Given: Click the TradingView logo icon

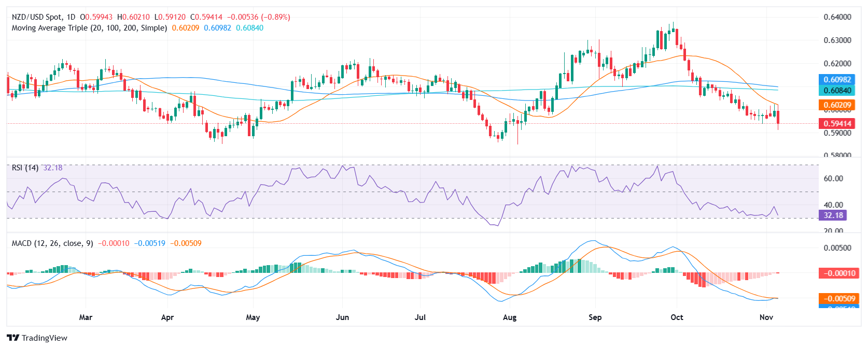Looking at the screenshot, I should (x=13, y=338).
